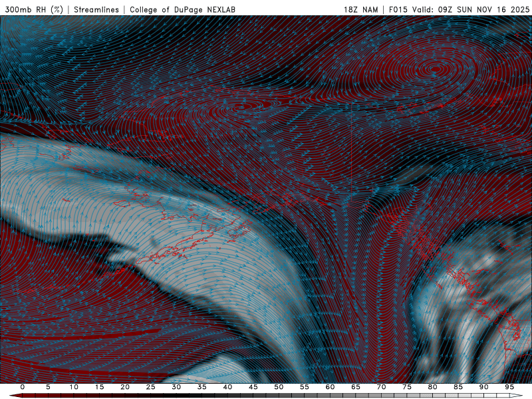Click the '10' value on the color scale

[x=74, y=387]
